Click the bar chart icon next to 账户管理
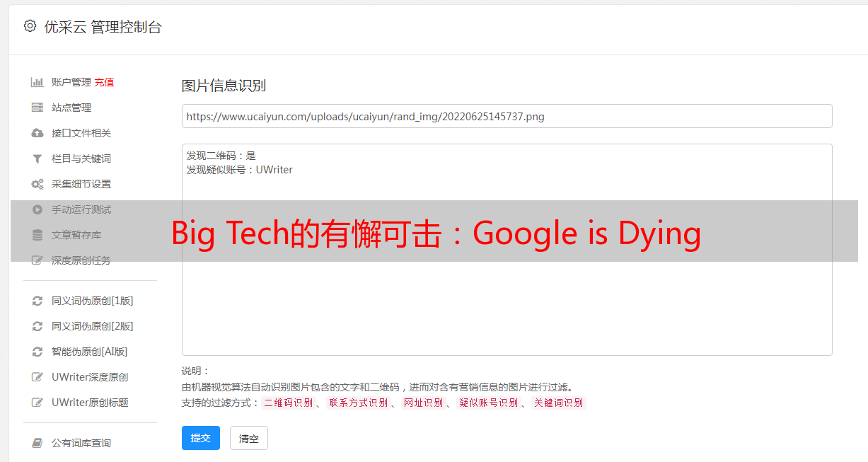 click(37, 82)
